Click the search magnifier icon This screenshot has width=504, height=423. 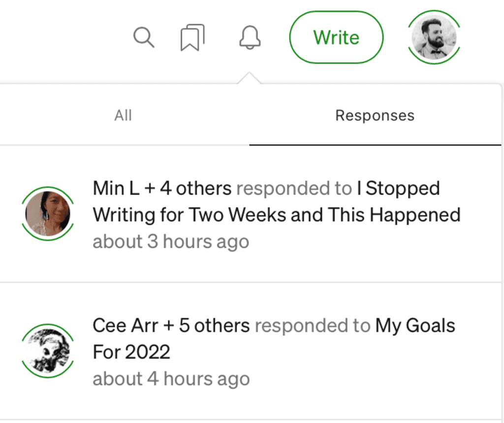point(144,37)
